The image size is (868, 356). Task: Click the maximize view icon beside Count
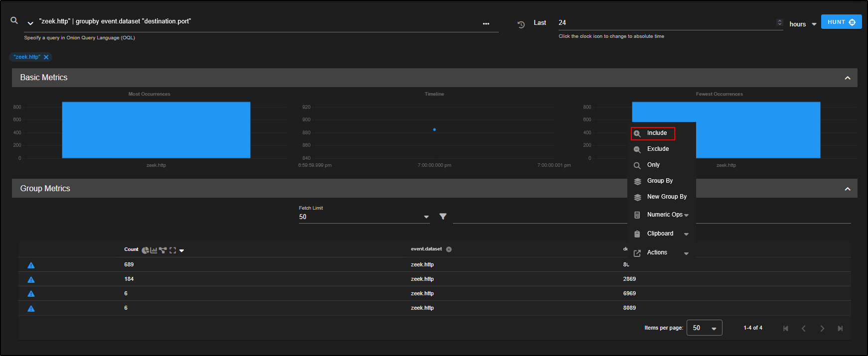tap(172, 250)
